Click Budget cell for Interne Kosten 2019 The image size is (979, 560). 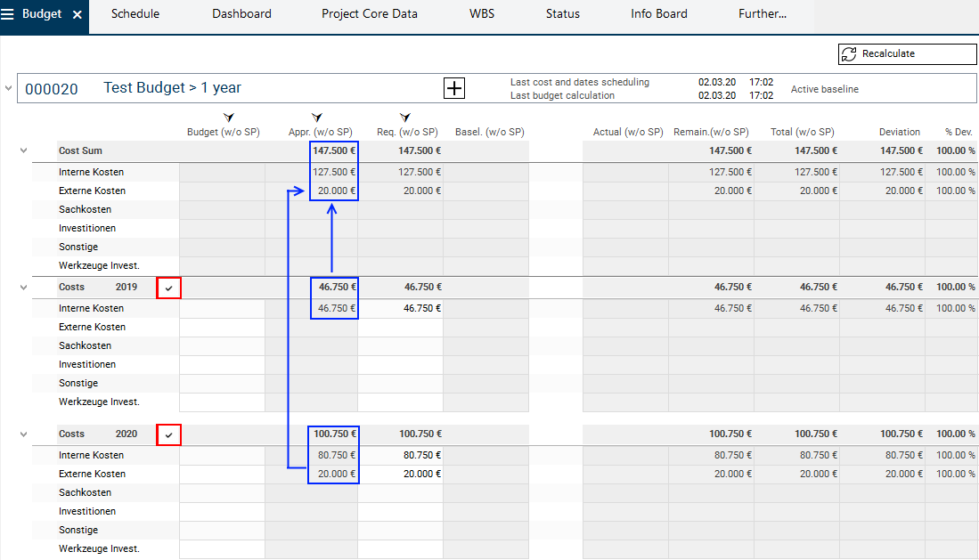pyautogui.click(x=222, y=308)
